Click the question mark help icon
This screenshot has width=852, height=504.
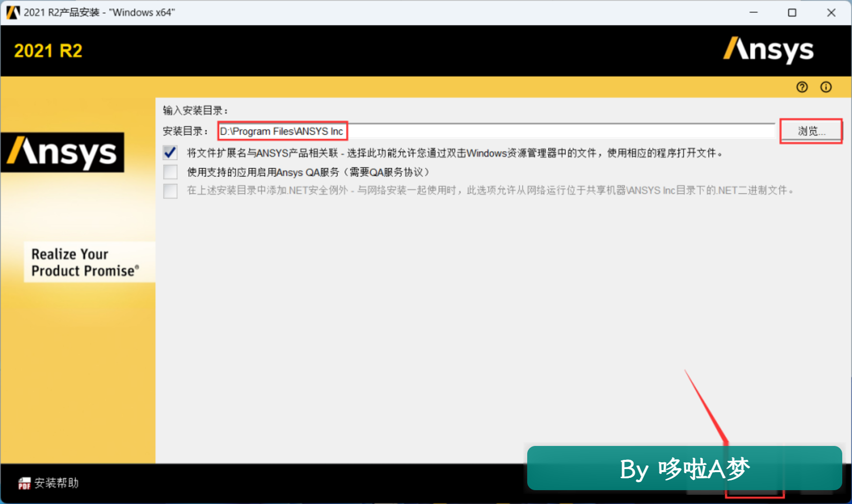tap(802, 87)
